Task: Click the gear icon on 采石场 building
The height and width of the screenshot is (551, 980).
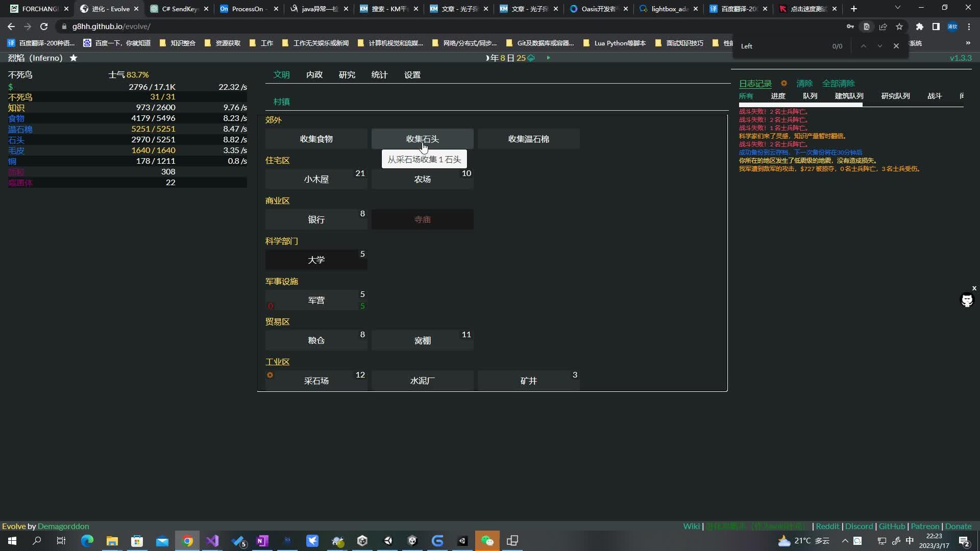Action: click(x=270, y=375)
